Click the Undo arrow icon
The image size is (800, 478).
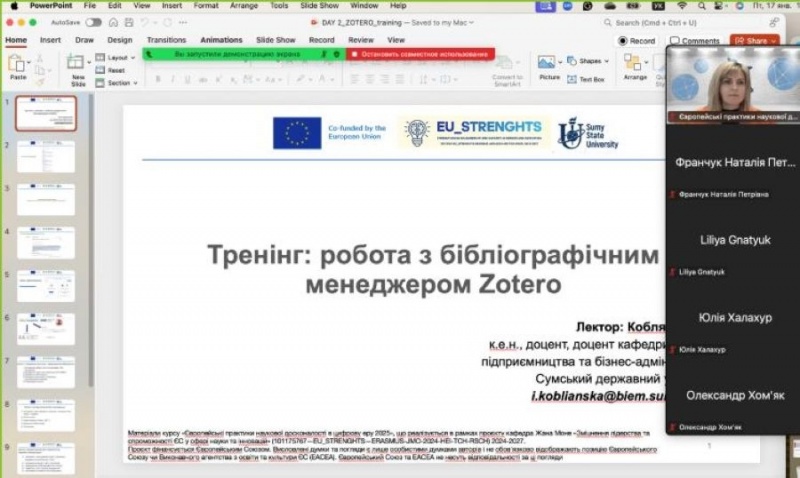pyautogui.click(x=145, y=22)
